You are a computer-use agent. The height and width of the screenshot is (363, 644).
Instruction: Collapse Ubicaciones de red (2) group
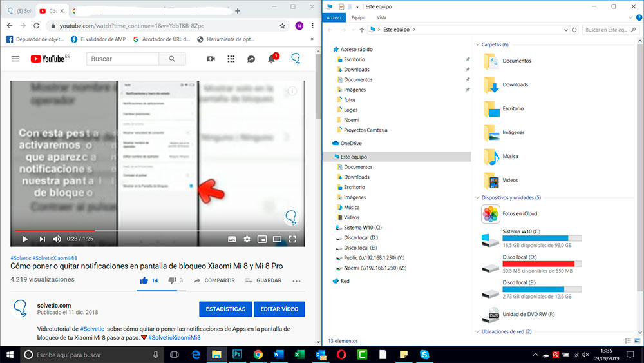[x=478, y=331]
